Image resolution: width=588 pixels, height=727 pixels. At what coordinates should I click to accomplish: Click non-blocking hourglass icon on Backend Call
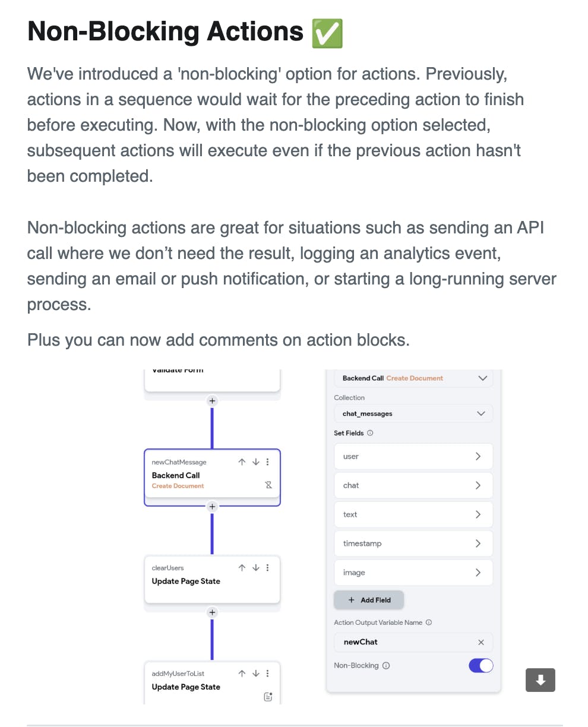click(268, 485)
